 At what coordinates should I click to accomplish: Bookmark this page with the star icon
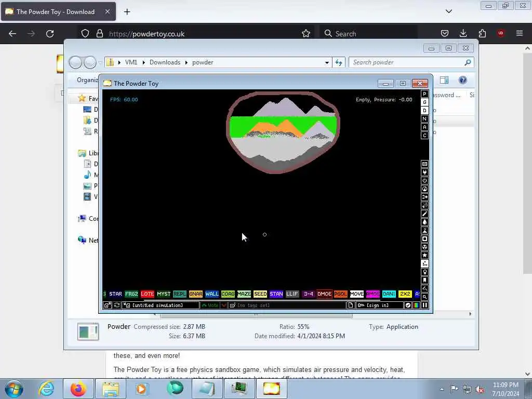tap(306, 33)
